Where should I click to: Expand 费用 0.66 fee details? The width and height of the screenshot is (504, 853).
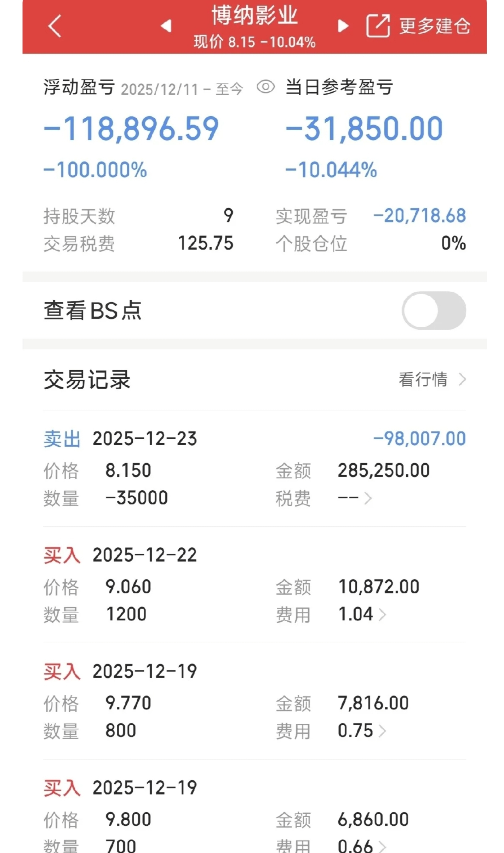point(382,846)
